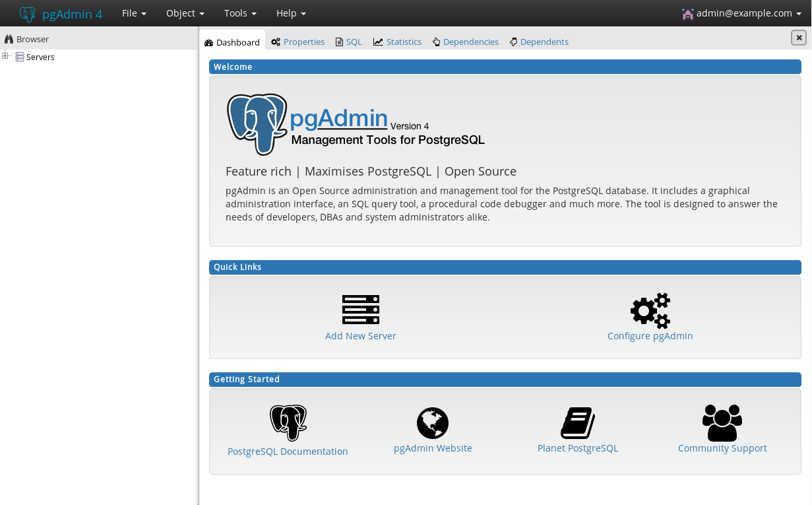Click the Planet PostgreSQL book icon

point(578,422)
